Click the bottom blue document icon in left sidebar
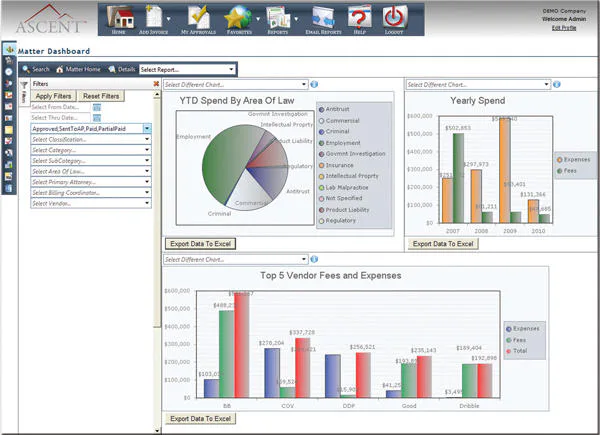 (8, 188)
